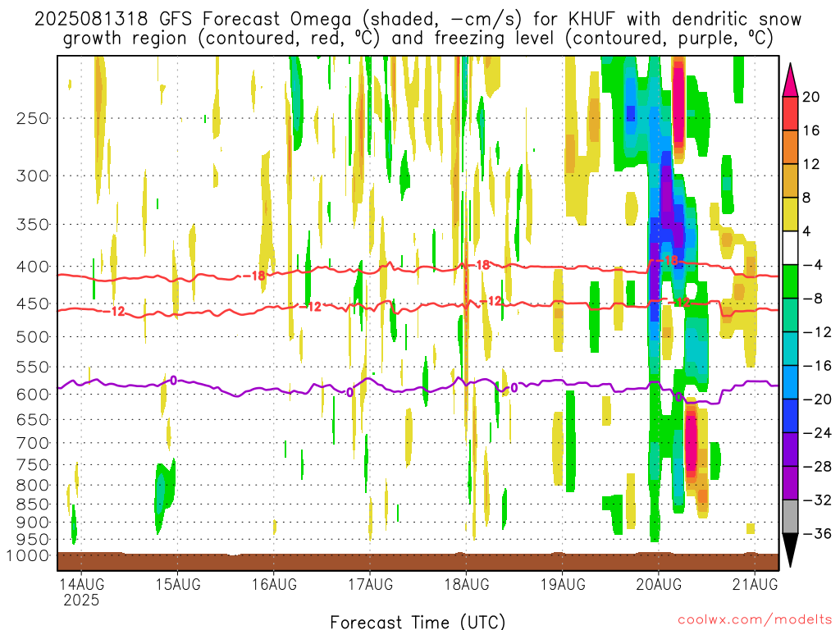Click the 1000 pressure level label
840x630 pixels.
coord(28,556)
